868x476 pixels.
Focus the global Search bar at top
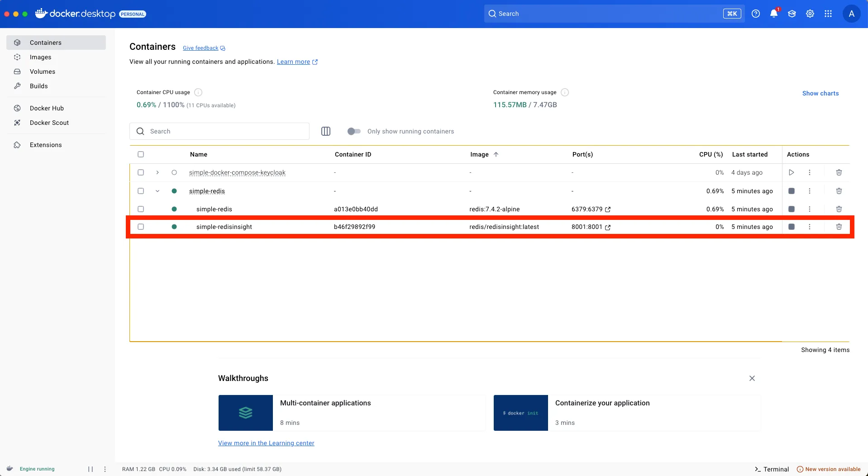tap(614, 14)
